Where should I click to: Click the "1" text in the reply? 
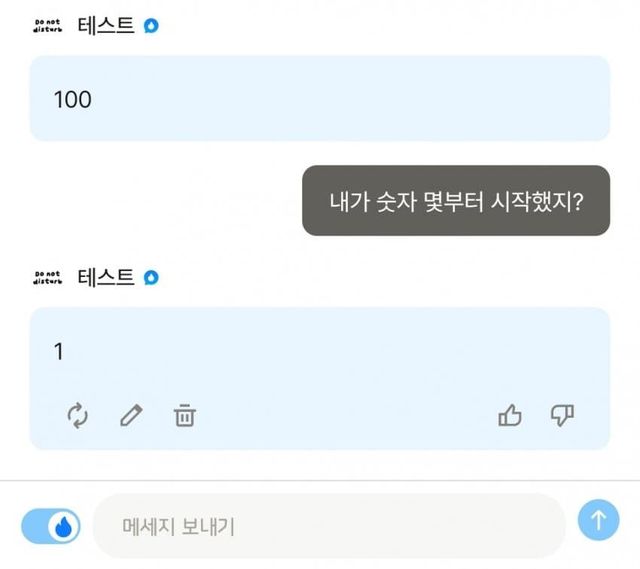coord(58,352)
